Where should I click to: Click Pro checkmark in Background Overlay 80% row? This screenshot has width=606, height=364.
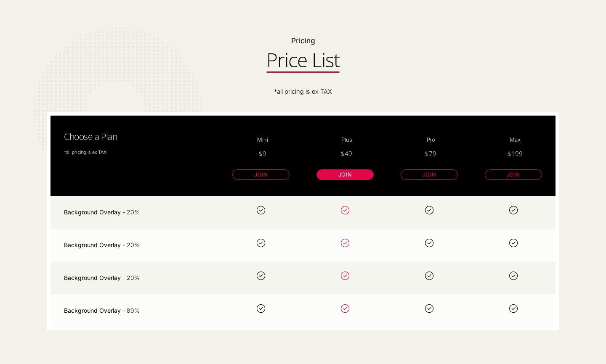(429, 309)
